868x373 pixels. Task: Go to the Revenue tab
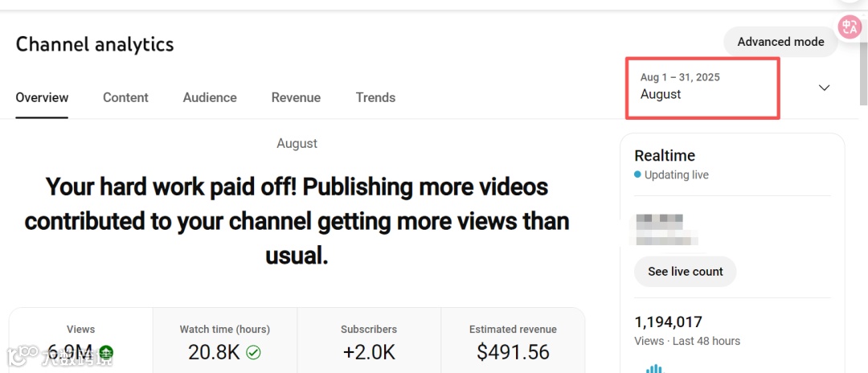(296, 97)
